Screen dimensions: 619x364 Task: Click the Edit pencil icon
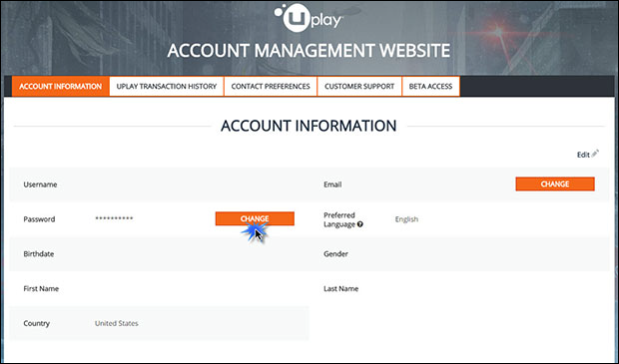pyautogui.click(x=595, y=154)
